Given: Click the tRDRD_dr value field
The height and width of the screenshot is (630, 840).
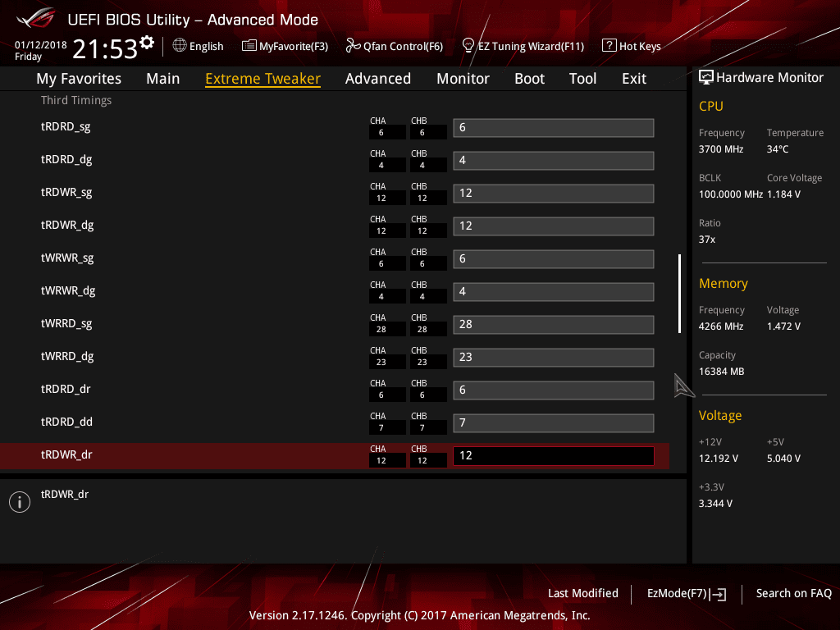Looking at the screenshot, I should 554,390.
